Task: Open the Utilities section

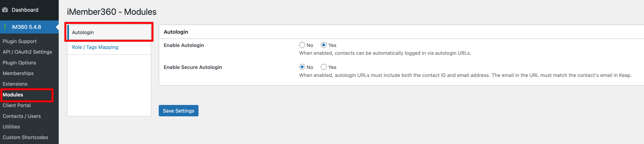Action: pyautogui.click(x=11, y=127)
